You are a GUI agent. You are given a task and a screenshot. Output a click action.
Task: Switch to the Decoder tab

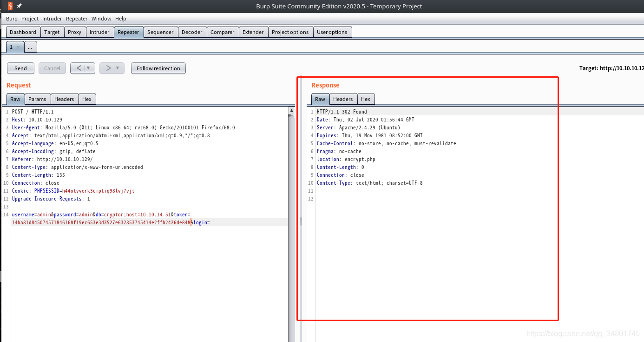(192, 32)
